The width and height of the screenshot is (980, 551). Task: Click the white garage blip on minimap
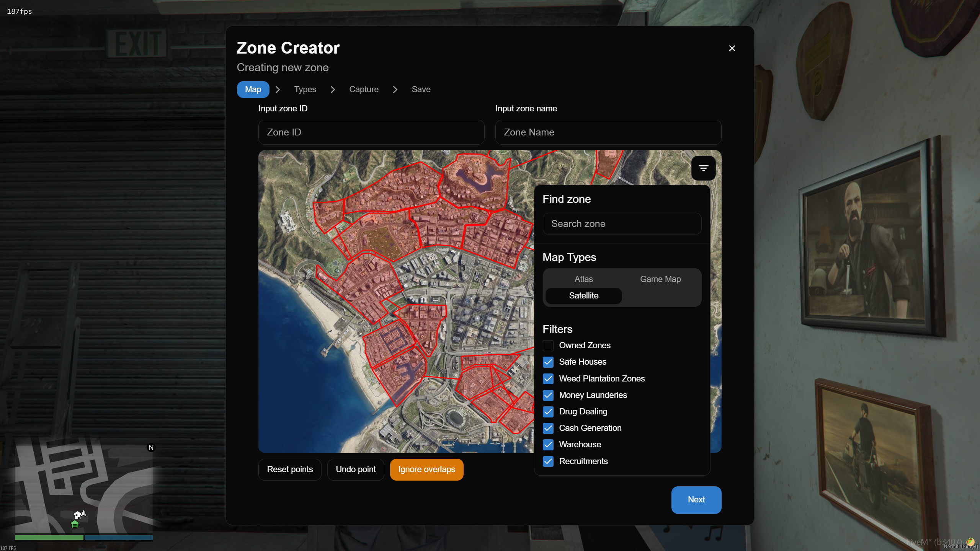(77, 515)
